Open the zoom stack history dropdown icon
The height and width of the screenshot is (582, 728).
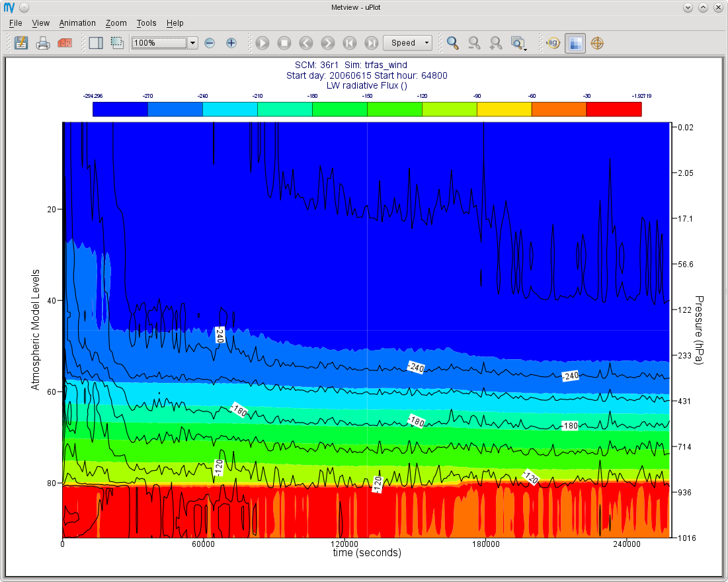(518, 43)
